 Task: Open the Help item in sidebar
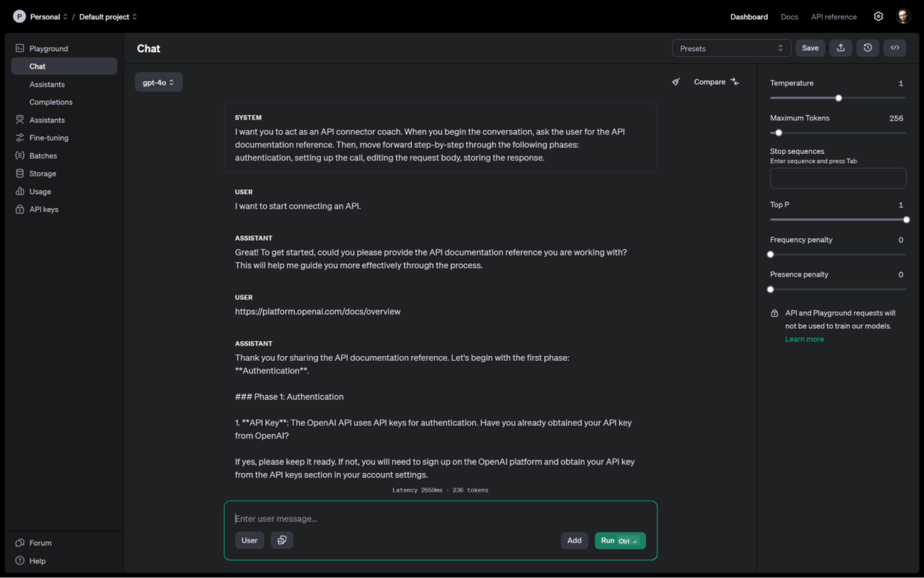[x=37, y=561]
